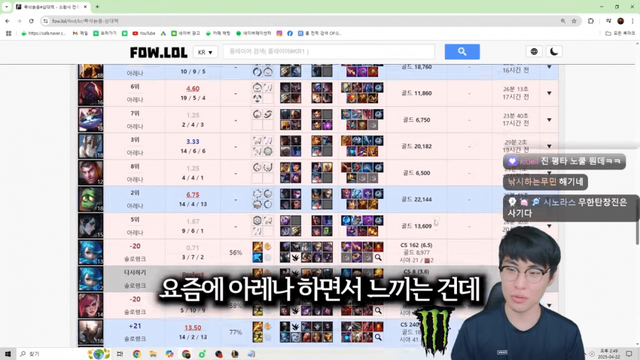Open the Instagram bookmark icon
640x360 pixels.
[x=279, y=33]
